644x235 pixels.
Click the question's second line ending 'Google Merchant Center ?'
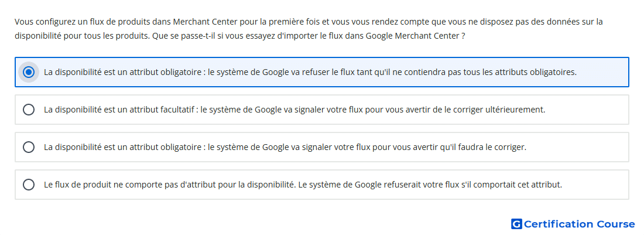240,36
